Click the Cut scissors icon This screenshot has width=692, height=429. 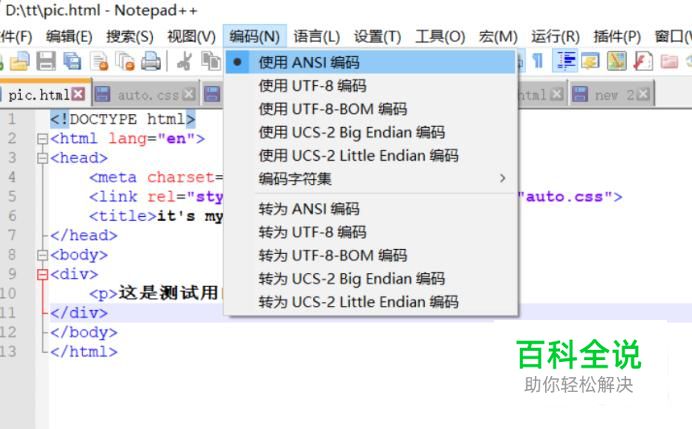coord(184,61)
